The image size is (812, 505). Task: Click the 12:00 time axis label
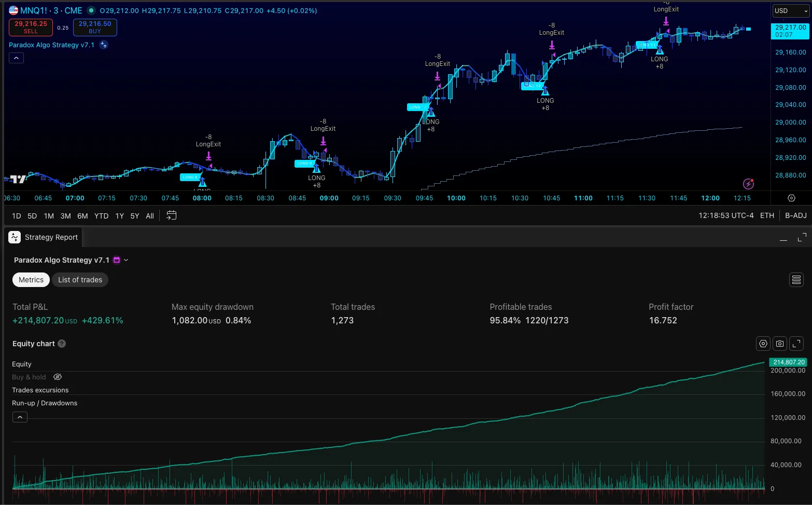(x=710, y=198)
